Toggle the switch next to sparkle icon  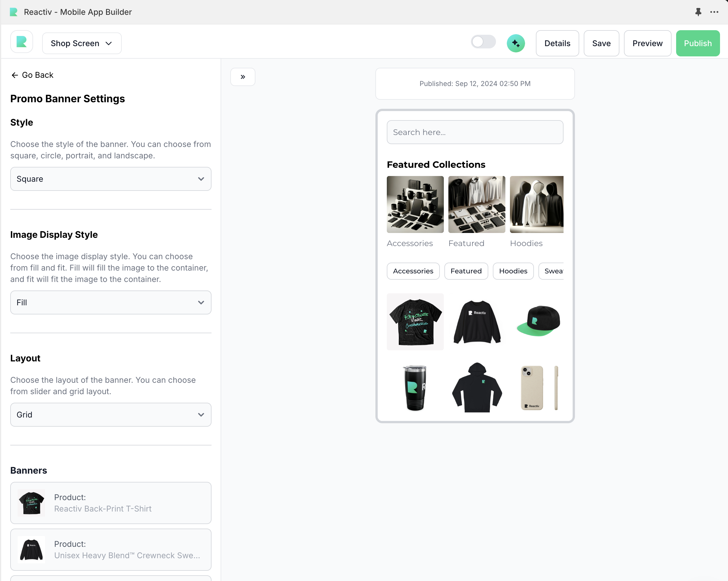[x=483, y=42]
